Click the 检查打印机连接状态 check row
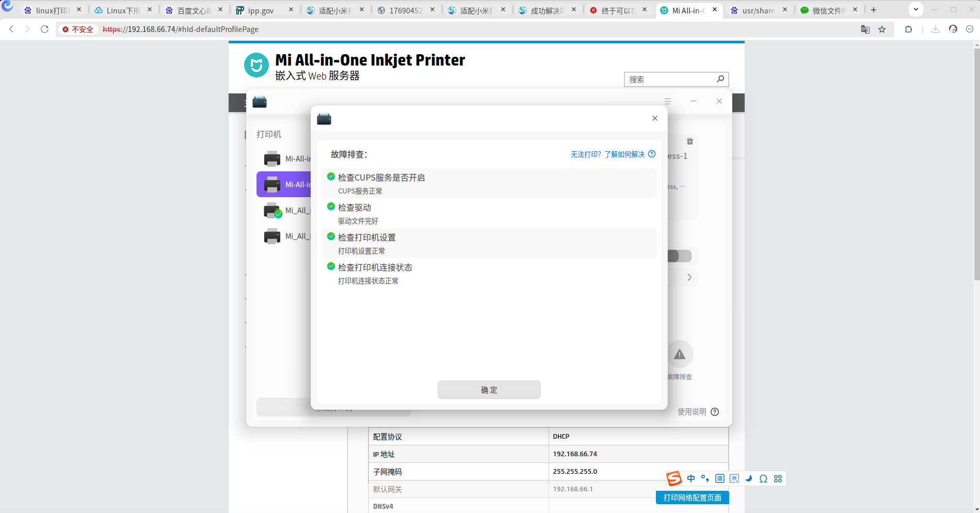The image size is (980, 513). 489,273
